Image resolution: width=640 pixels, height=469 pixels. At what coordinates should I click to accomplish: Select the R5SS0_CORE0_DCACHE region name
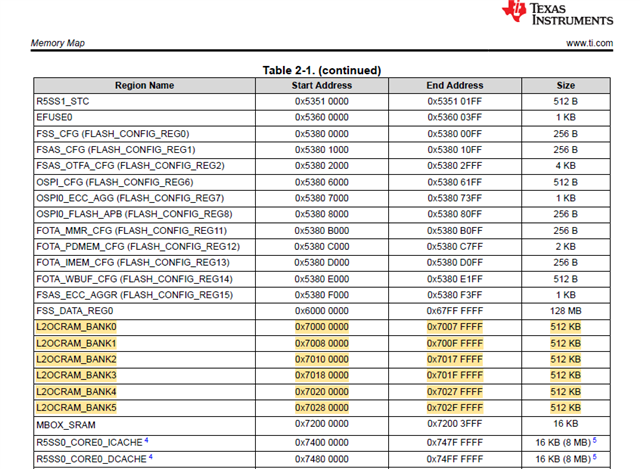point(91,459)
